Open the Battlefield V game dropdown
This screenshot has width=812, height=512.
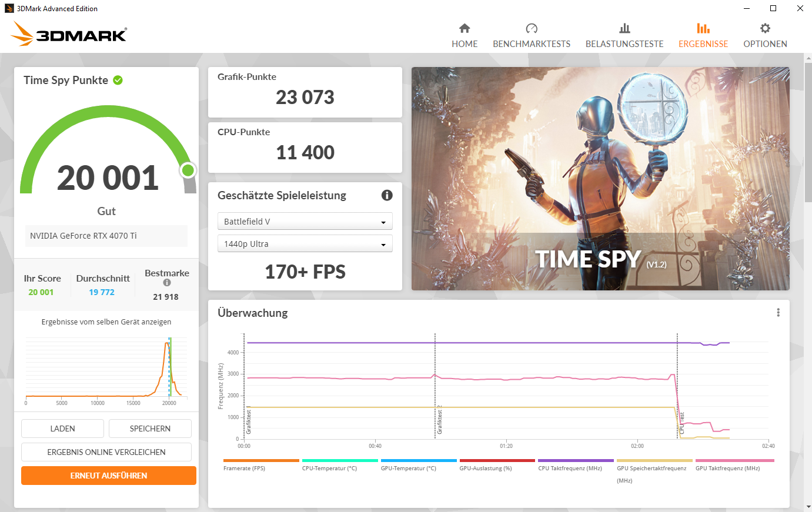(305, 221)
